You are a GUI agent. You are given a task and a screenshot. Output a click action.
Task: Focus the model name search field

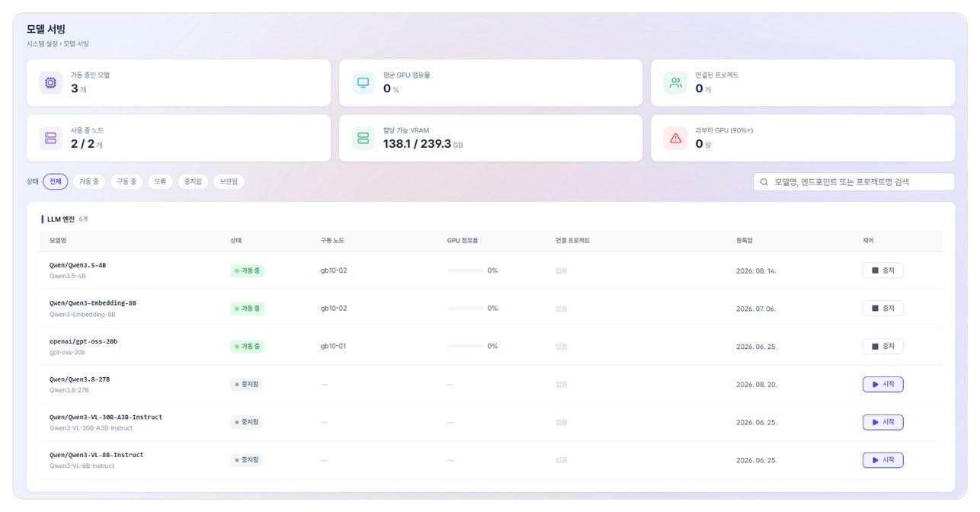pos(853,181)
